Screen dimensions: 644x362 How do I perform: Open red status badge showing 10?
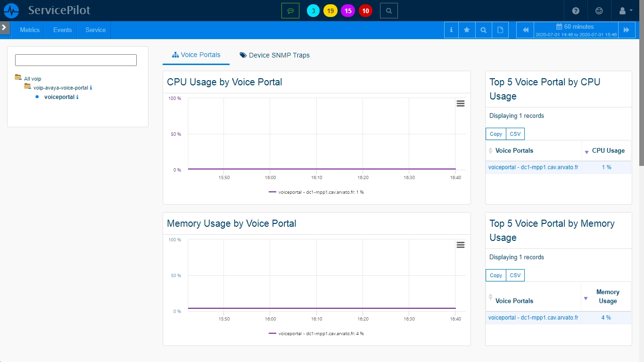coord(365,10)
